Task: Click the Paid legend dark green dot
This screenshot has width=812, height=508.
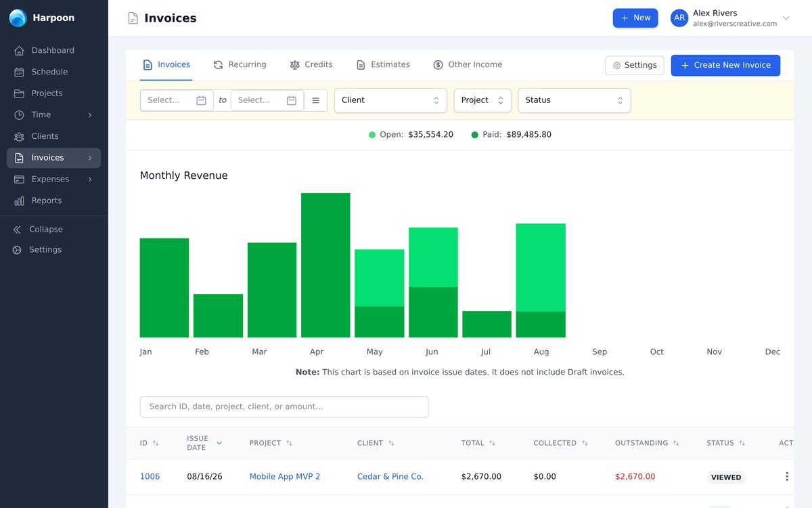Action: [475, 135]
